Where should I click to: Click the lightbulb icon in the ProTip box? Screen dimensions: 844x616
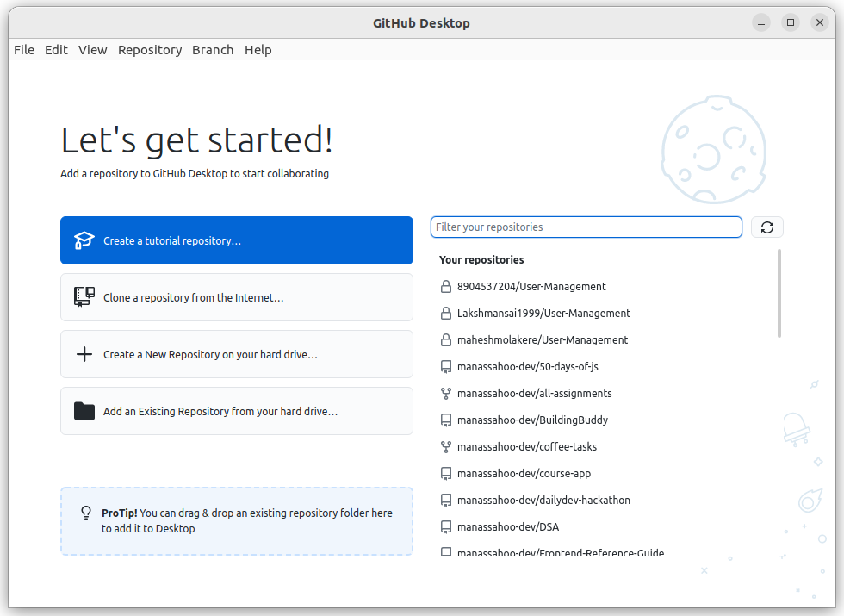pos(86,513)
